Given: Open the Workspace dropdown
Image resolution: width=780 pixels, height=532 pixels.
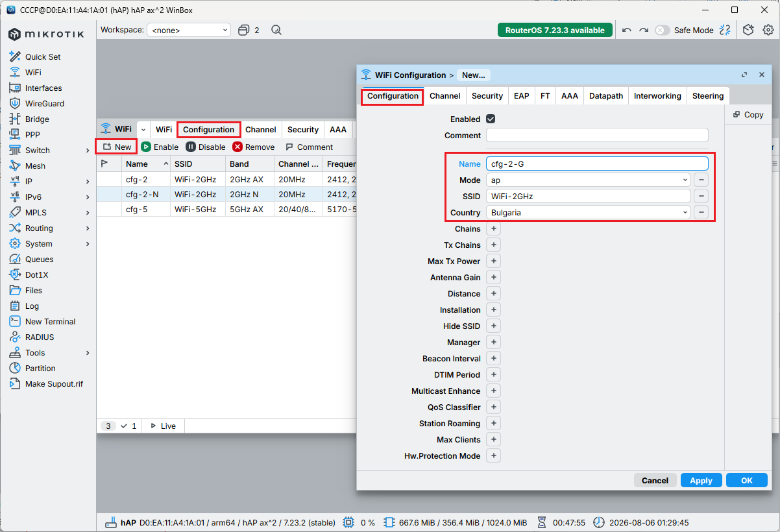Looking at the screenshot, I should pos(189,30).
